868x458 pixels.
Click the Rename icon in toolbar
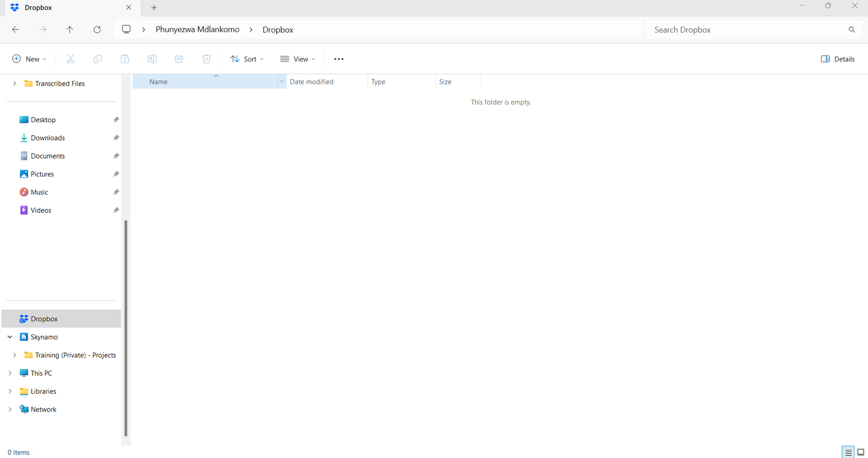pyautogui.click(x=152, y=59)
